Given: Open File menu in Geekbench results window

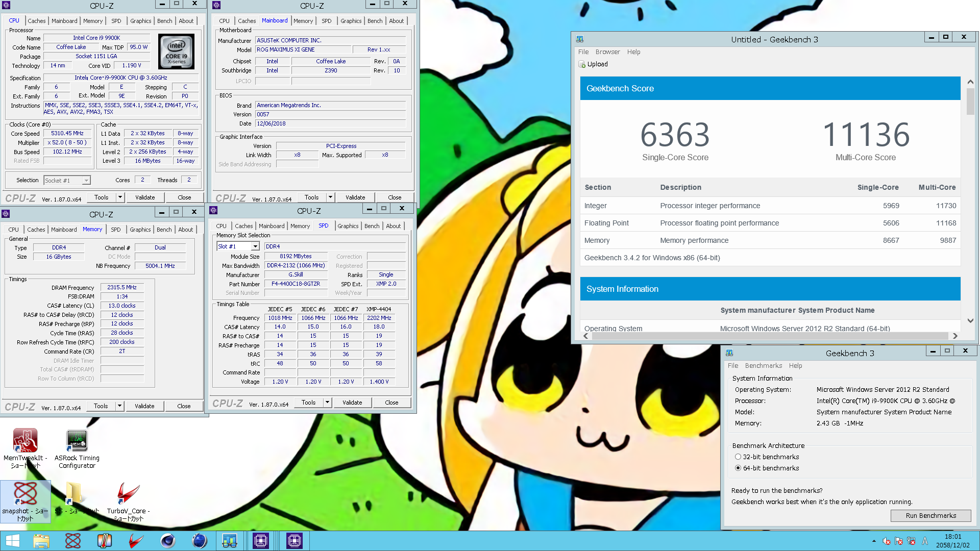Looking at the screenshot, I should tap(583, 52).
